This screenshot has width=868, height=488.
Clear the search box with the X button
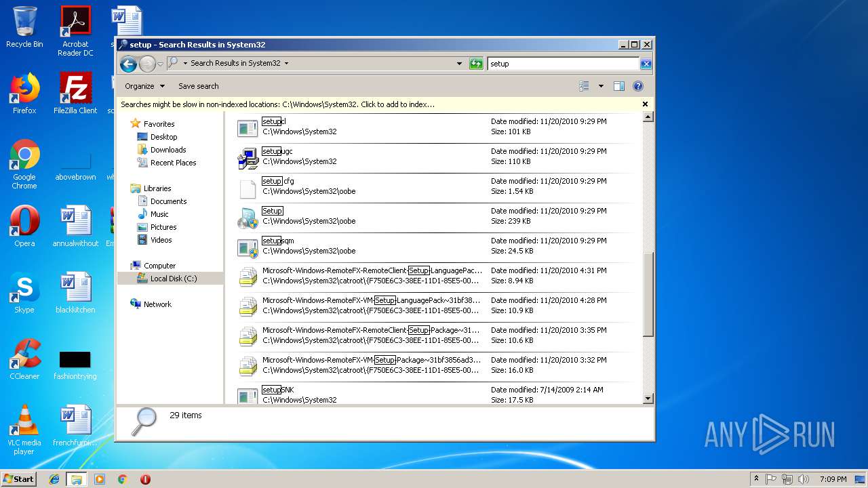point(646,64)
